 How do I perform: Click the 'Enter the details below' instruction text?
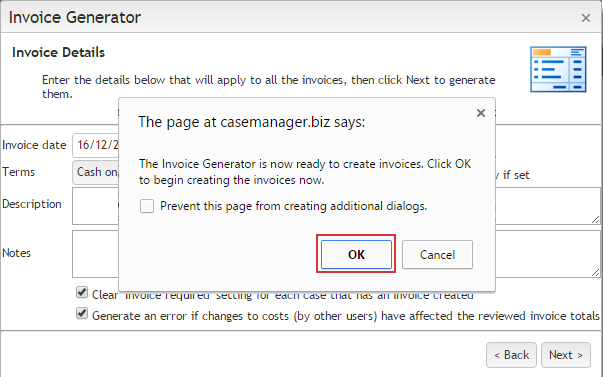coord(268,87)
